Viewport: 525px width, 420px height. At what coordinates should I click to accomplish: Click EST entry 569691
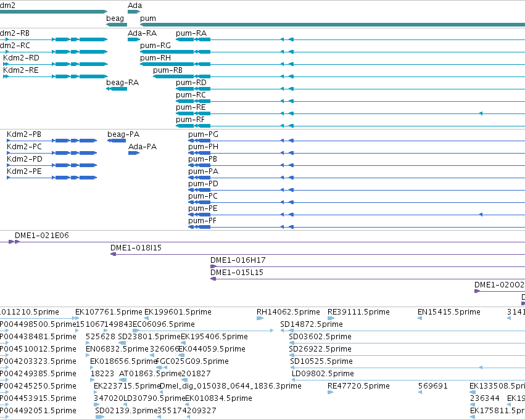pyautogui.click(x=433, y=386)
